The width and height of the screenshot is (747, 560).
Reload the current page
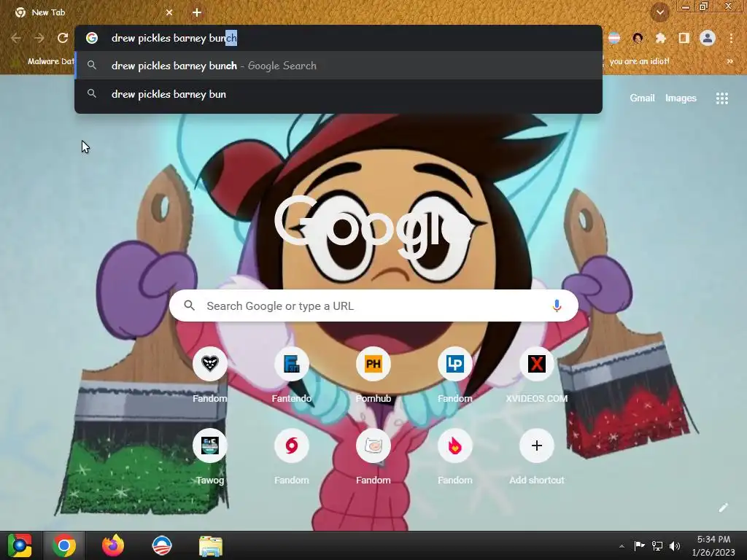pyautogui.click(x=63, y=38)
